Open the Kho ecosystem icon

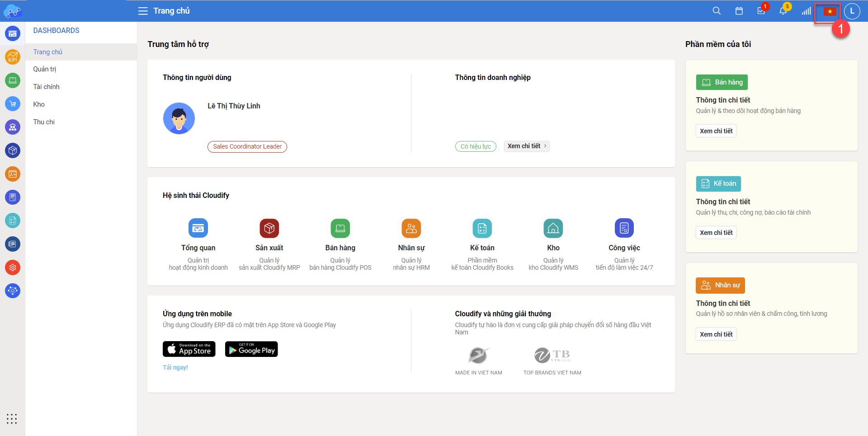[x=553, y=228]
